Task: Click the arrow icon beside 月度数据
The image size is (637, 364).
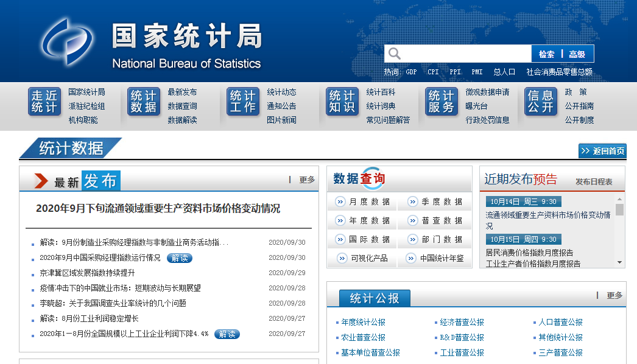Action: coord(340,201)
